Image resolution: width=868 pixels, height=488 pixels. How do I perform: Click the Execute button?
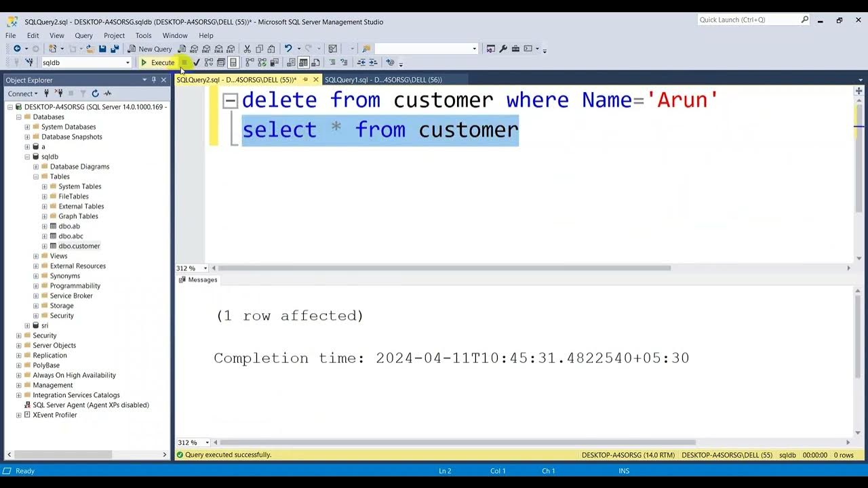coord(157,62)
